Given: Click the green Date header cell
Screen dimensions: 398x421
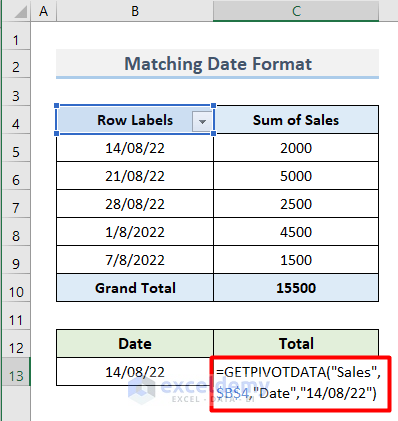Looking at the screenshot, I should tap(135, 344).
